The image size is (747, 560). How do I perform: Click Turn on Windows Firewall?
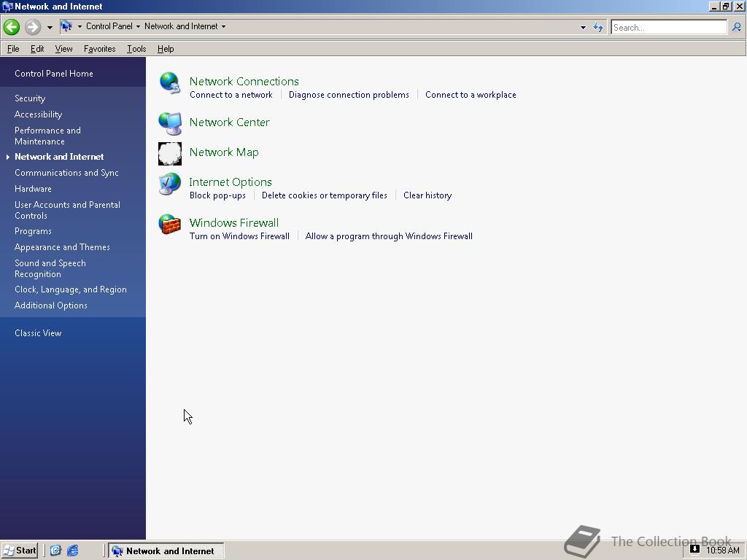click(x=239, y=236)
